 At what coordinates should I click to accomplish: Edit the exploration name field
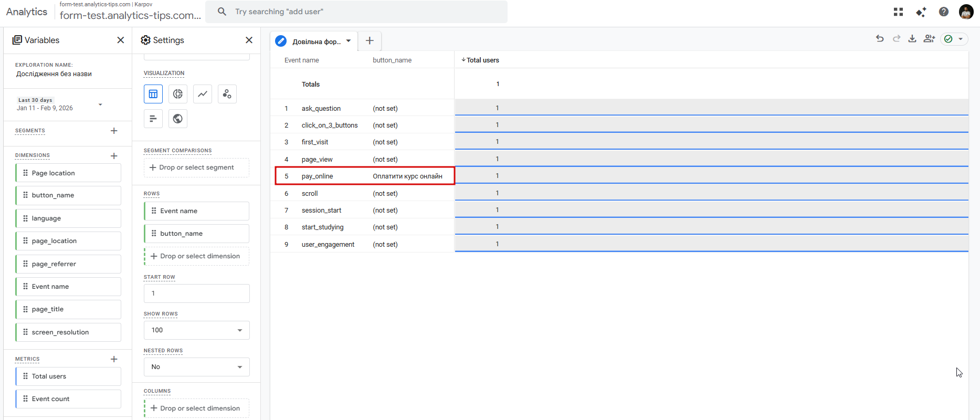pos(54,74)
